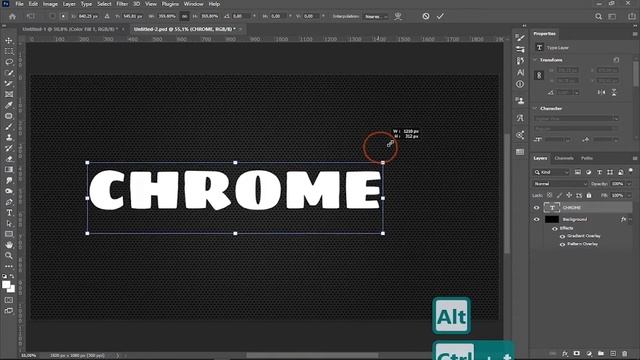Select the Path Selection arrow tool
This screenshot has height=360, width=640.
coord(9,224)
